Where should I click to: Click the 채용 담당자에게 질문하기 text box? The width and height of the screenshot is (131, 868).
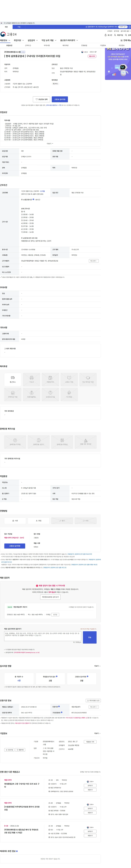[43, 636]
